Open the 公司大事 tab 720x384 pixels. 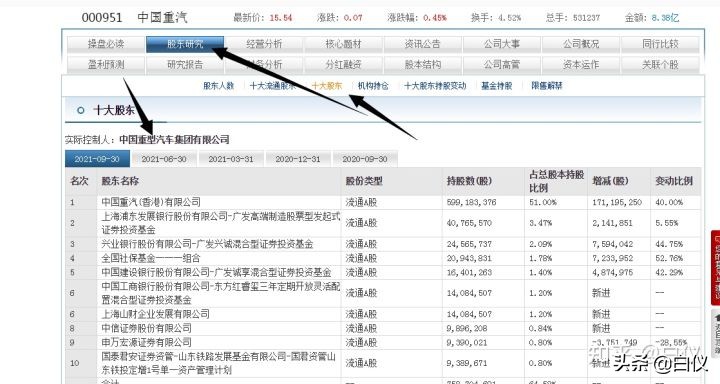coord(501,44)
